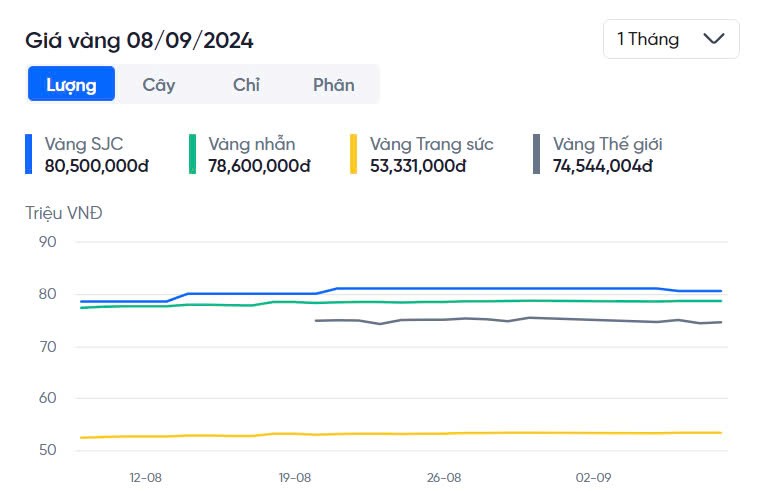Screen dimensions: 757x491
Task: Click the 74,544,004đ world gold price
Action: pos(603,165)
